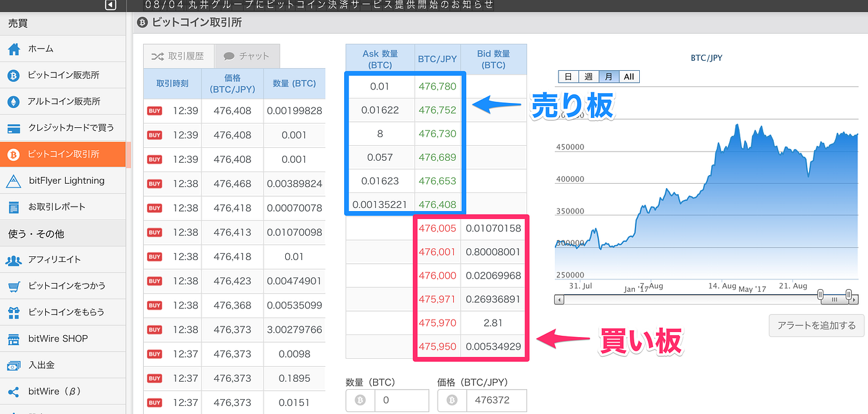Viewport: 868px width, 414px height.
Task: Click ask price 476,730
Action: [437, 134]
